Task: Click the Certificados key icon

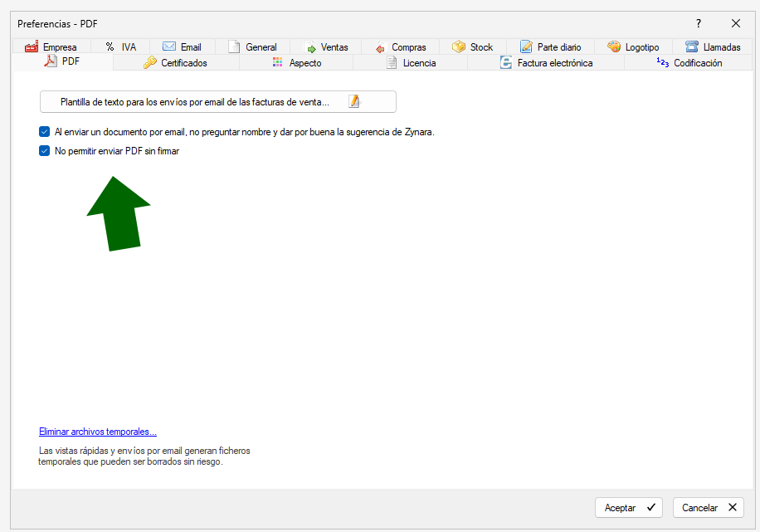Action: tap(150, 63)
